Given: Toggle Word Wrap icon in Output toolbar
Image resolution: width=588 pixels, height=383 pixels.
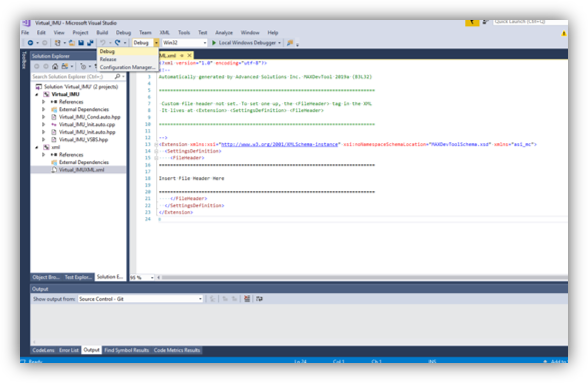Looking at the screenshot, I should click(259, 299).
